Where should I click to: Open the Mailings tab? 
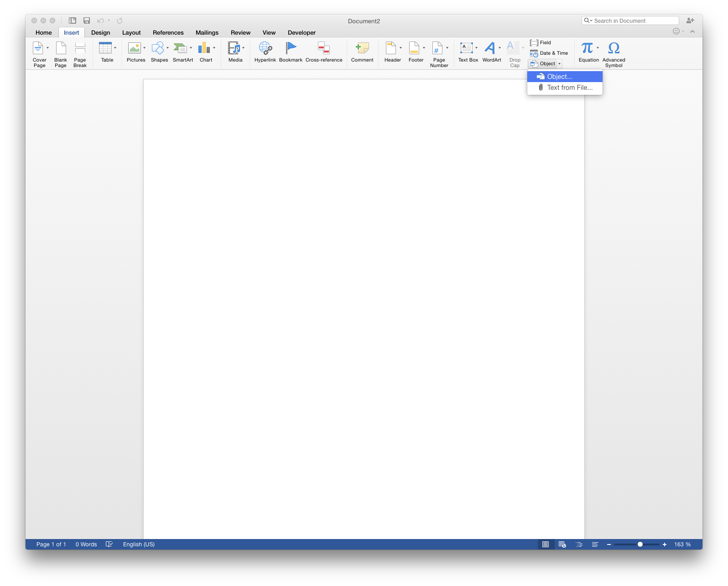(x=207, y=33)
